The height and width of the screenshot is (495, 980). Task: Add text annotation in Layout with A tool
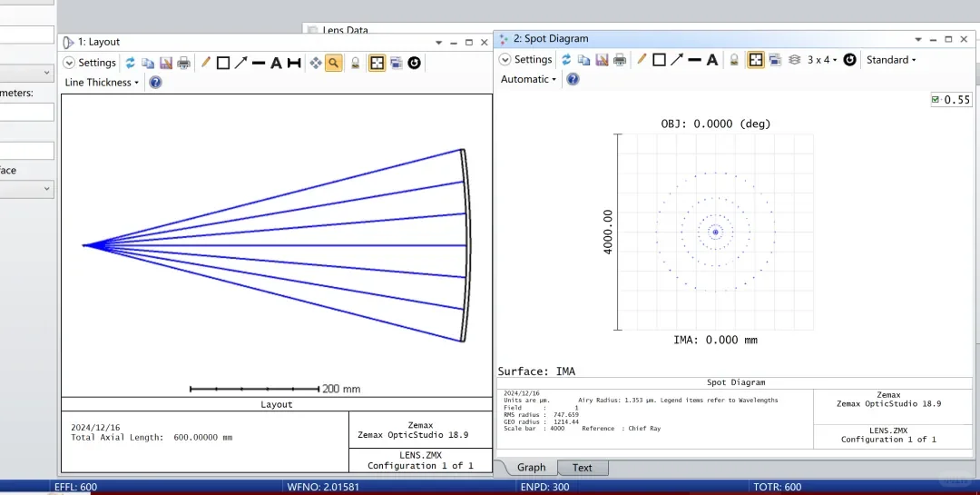276,63
